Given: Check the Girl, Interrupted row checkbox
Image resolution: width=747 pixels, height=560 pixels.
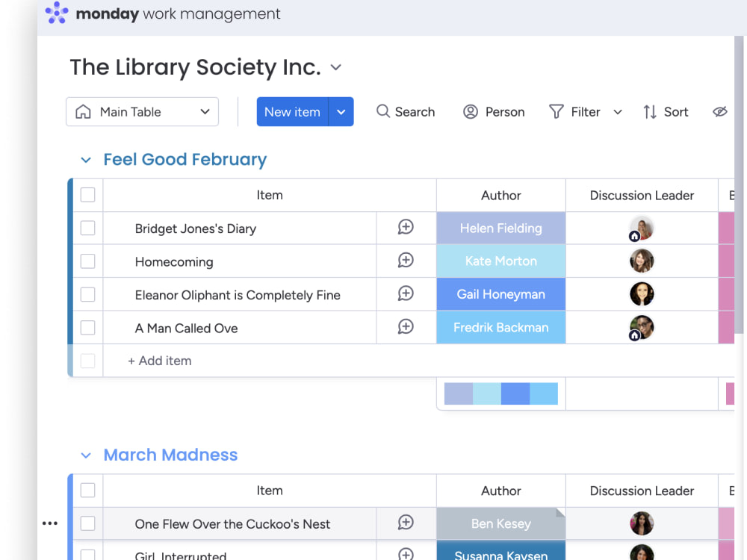Looking at the screenshot, I should tap(87, 554).
